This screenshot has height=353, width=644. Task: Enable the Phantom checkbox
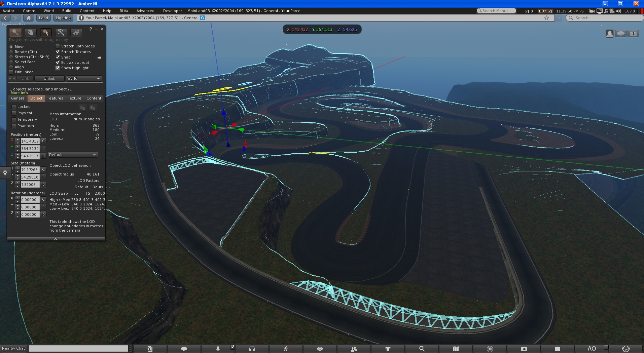(14, 126)
